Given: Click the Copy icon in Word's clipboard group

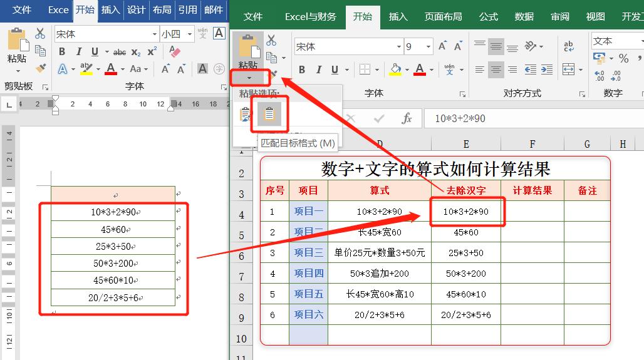Looking at the screenshot, I should pyautogui.click(x=40, y=51).
